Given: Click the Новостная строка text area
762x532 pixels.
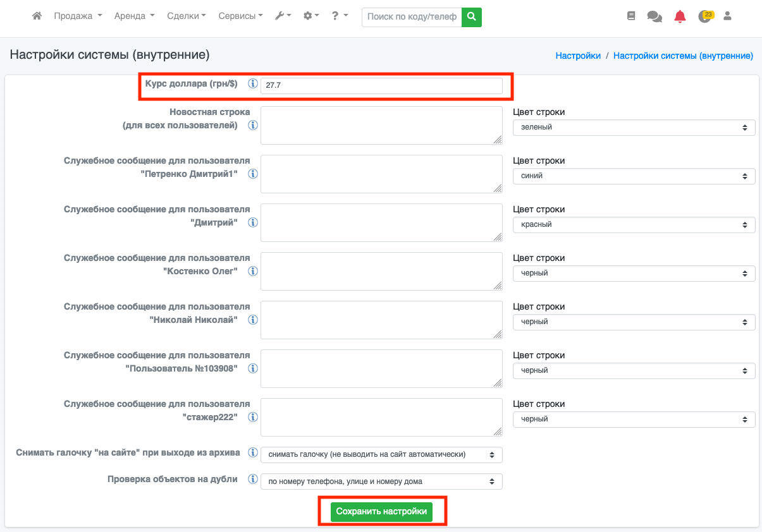Looking at the screenshot, I should (x=381, y=125).
